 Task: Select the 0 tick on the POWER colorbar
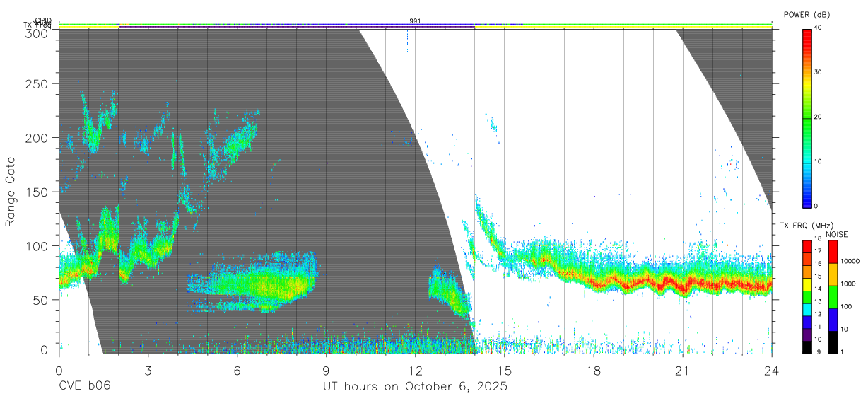click(817, 206)
